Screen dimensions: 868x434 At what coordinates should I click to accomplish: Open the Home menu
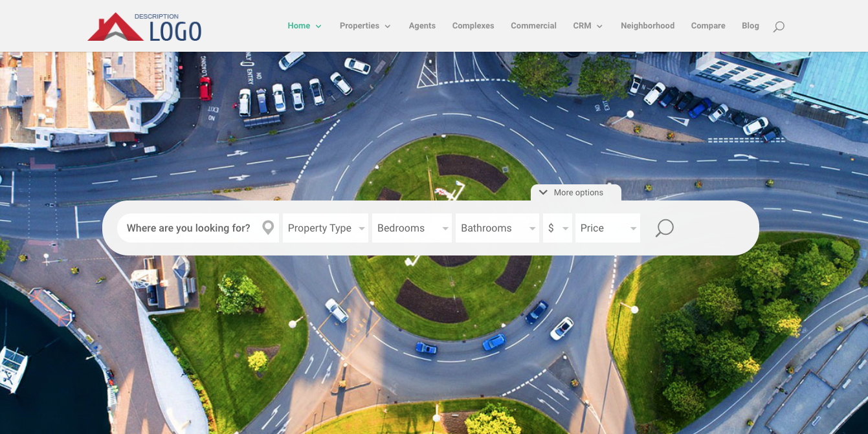[x=299, y=26]
